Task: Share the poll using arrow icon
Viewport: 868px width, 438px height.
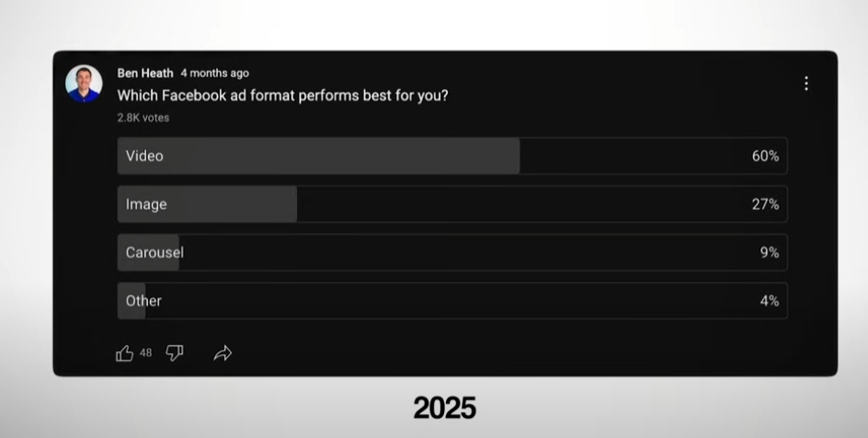Action: click(x=223, y=353)
